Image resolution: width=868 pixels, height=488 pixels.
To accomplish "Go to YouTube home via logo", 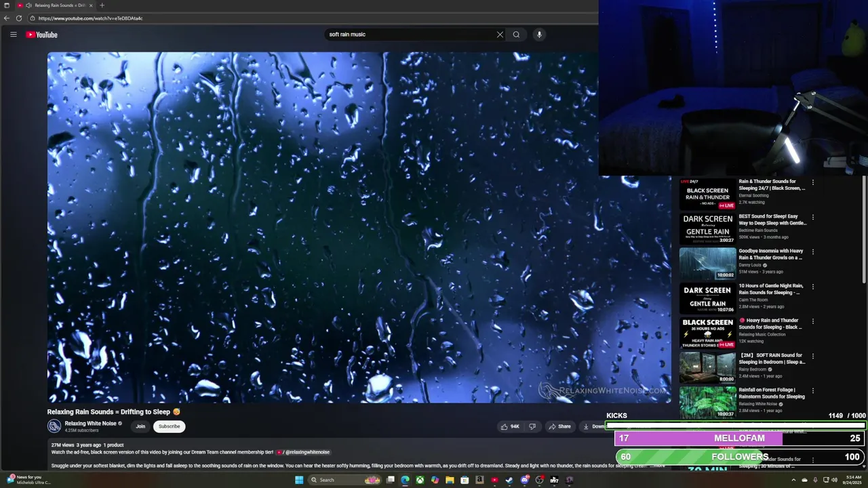I will coord(42,35).
